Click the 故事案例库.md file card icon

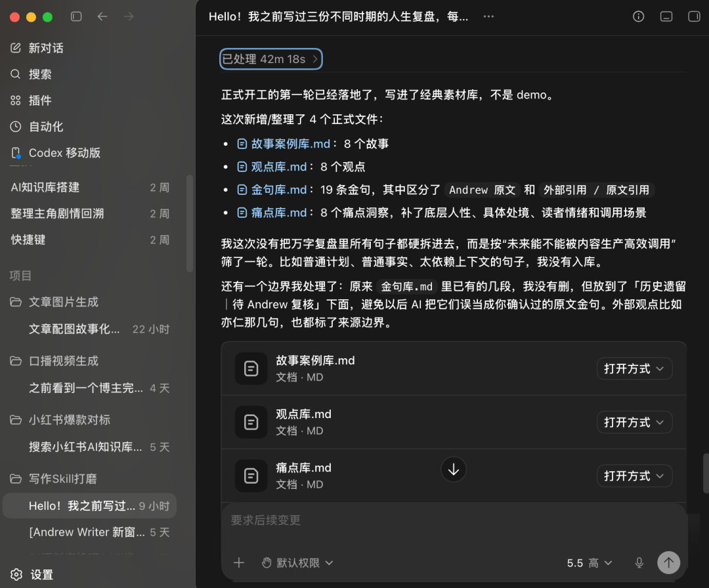tap(251, 368)
